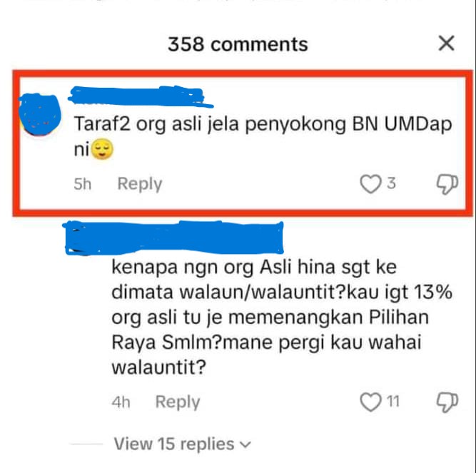This screenshot has width=476, height=473.
Task: Select the 'Taraf2 org asli jela' comment text
Action: tap(263, 136)
